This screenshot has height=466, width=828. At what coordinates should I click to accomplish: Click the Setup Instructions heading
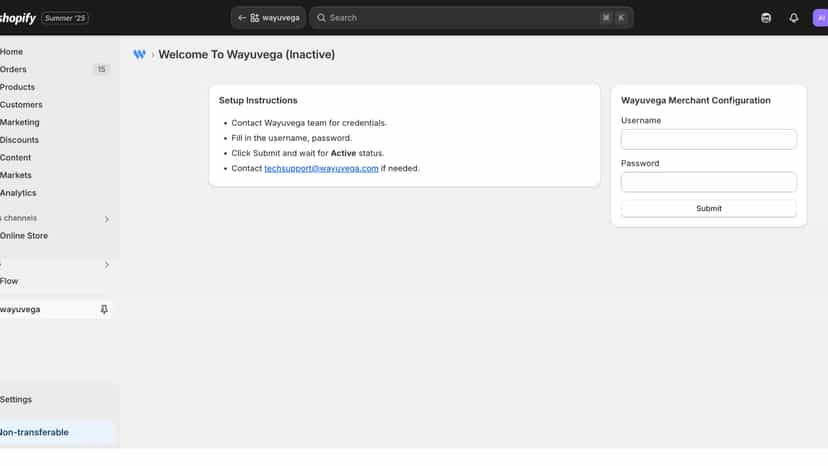pos(258,100)
